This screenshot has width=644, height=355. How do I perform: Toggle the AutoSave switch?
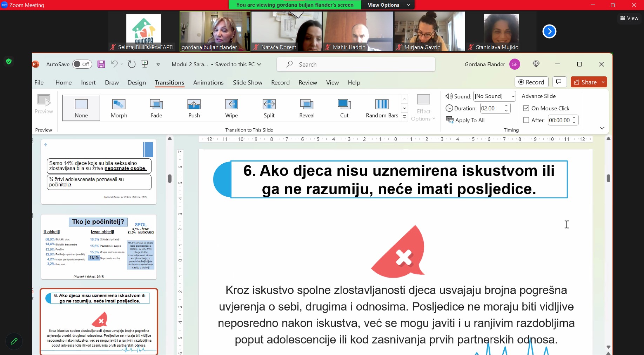pos(82,64)
